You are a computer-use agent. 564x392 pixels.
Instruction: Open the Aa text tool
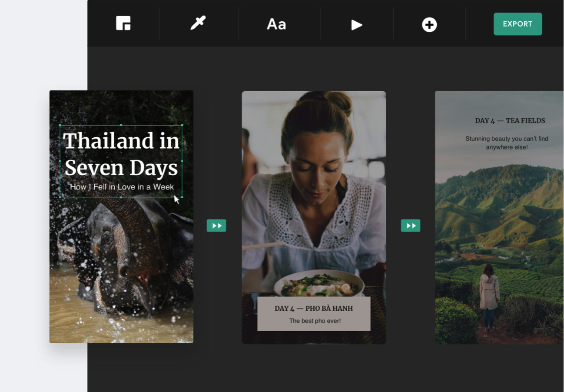276,24
